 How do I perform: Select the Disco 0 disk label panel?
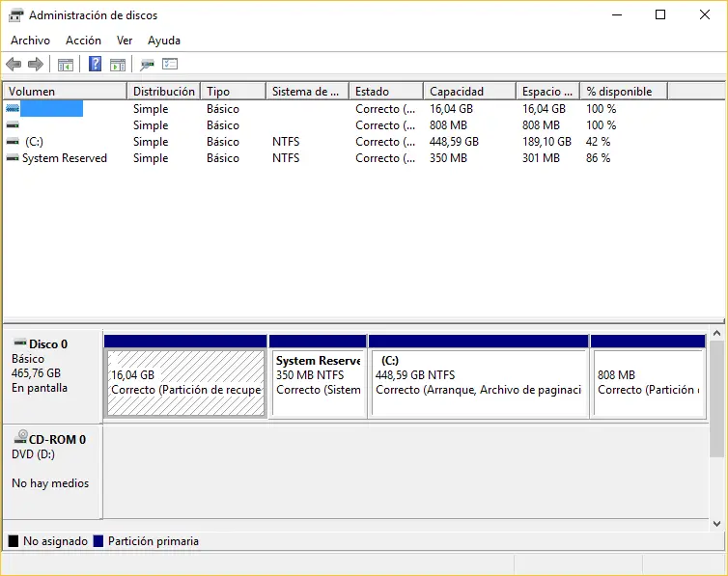pyautogui.click(x=52, y=376)
